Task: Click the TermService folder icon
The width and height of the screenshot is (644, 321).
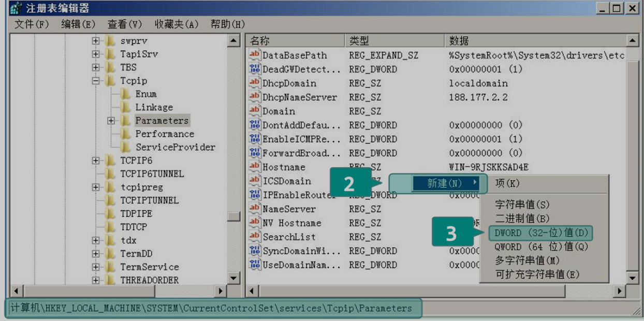Action: 110,267
